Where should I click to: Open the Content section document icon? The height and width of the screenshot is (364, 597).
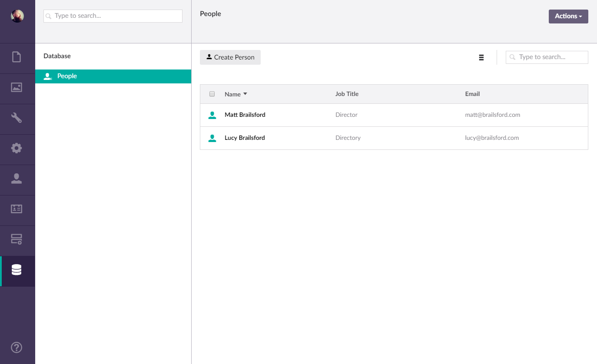(x=17, y=57)
